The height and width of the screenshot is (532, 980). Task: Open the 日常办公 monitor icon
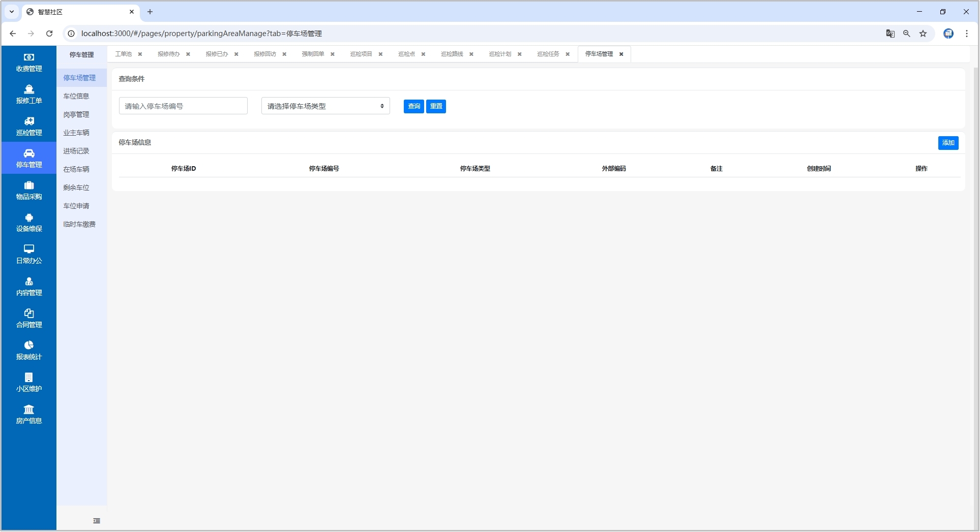[29, 249]
